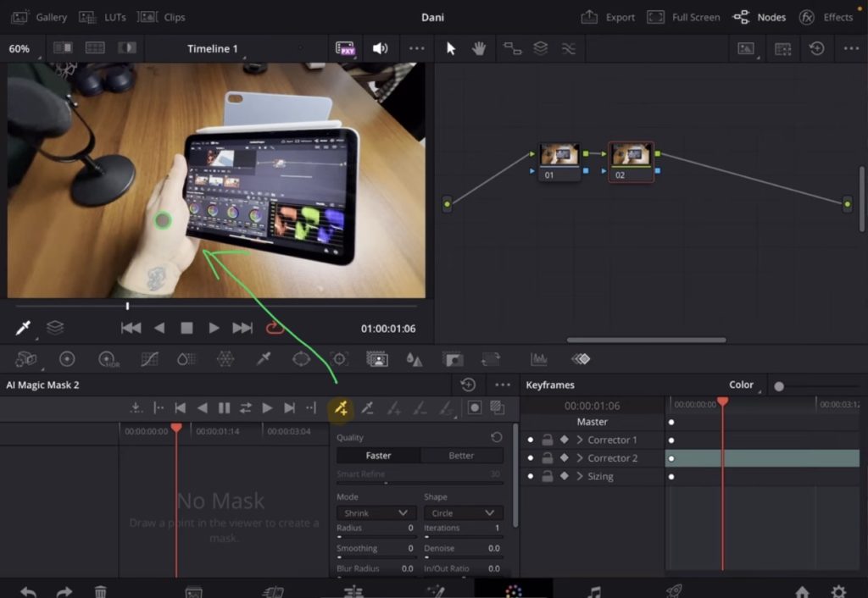Select the Magic Mask remove-stroke eyedropper
The image size is (868, 598).
point(367,409)
